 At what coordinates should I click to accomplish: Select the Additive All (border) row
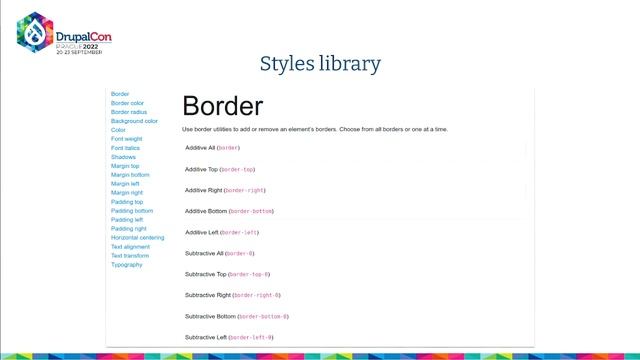click(212, 148)
